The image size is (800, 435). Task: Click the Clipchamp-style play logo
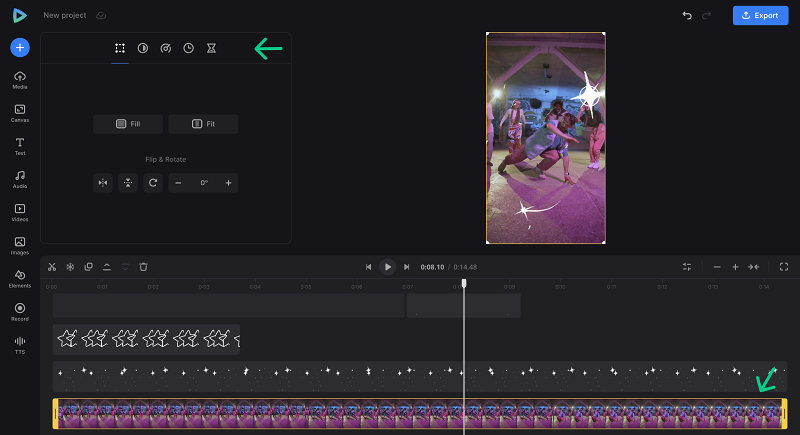tap(19, 15)
